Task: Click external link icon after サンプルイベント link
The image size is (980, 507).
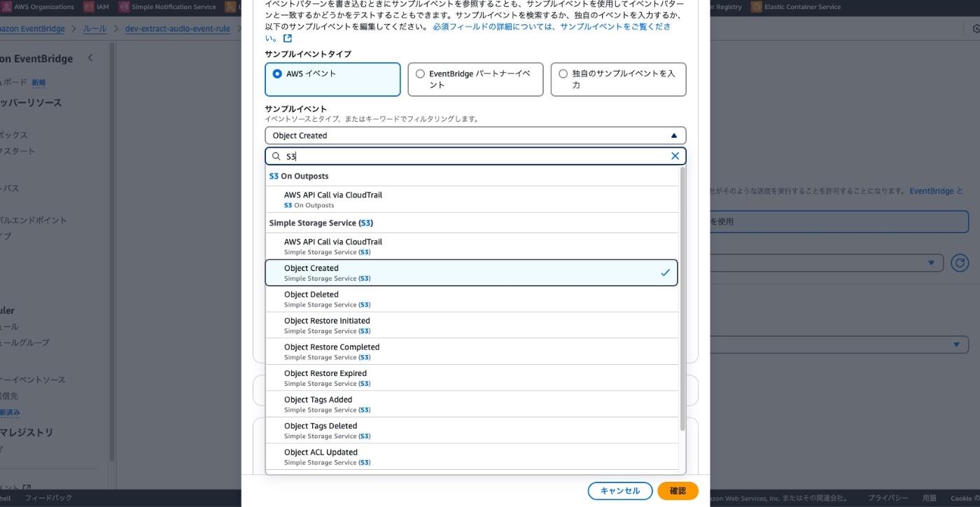Action: [288, 39]
